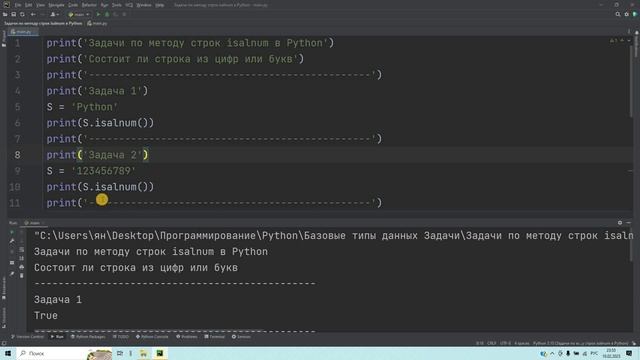
Task: Click the Open folder toolbar icon
Action: click(x=5, y=14)
